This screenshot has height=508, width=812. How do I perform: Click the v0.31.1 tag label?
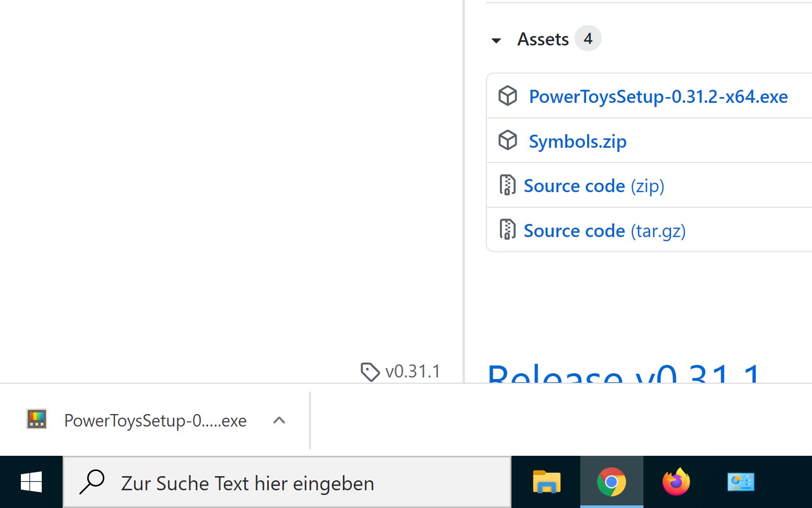[411, 371]
